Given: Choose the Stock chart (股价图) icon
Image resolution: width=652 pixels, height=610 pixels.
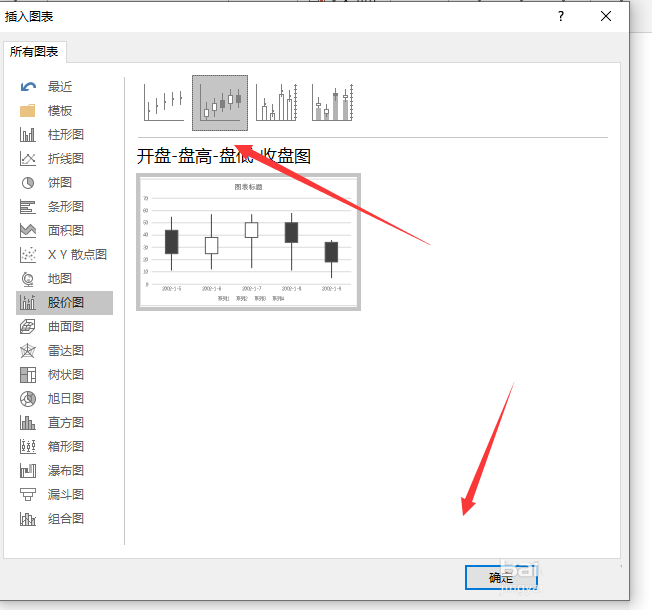Looking at the screenshot, I should 28,303.
